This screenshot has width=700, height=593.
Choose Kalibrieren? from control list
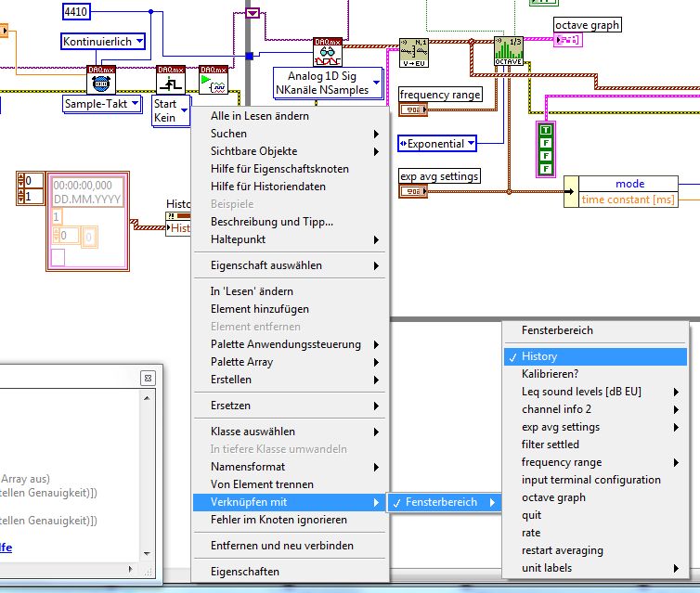[x=595, y=374]
